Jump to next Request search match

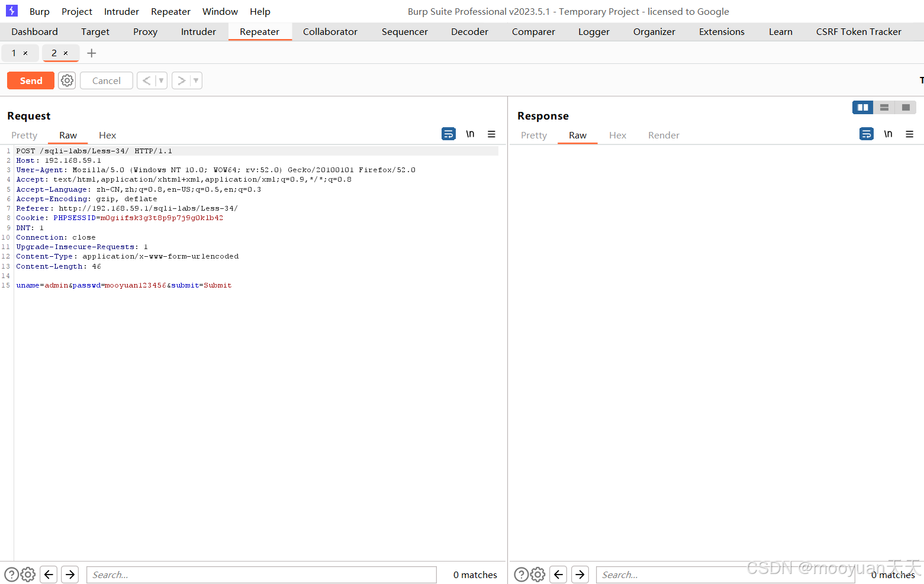point(70,575)
